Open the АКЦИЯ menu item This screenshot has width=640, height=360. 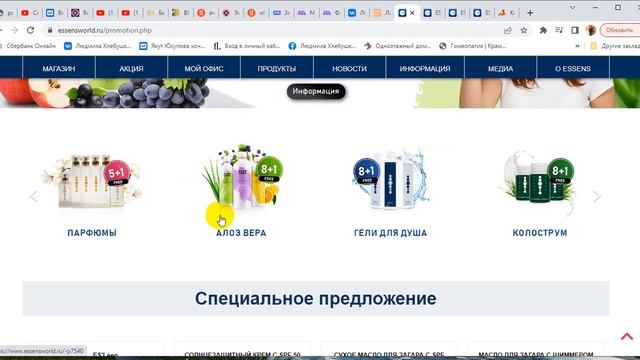[x=131, y=69]
